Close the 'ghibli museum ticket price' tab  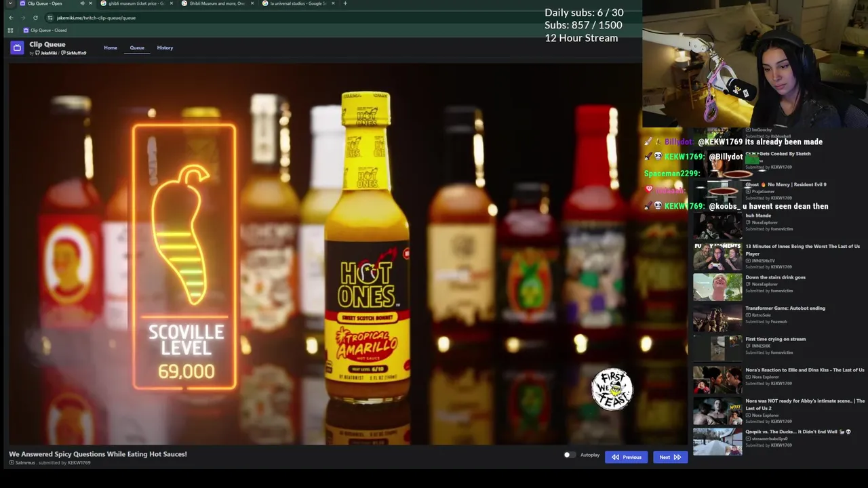coord(171,3)
